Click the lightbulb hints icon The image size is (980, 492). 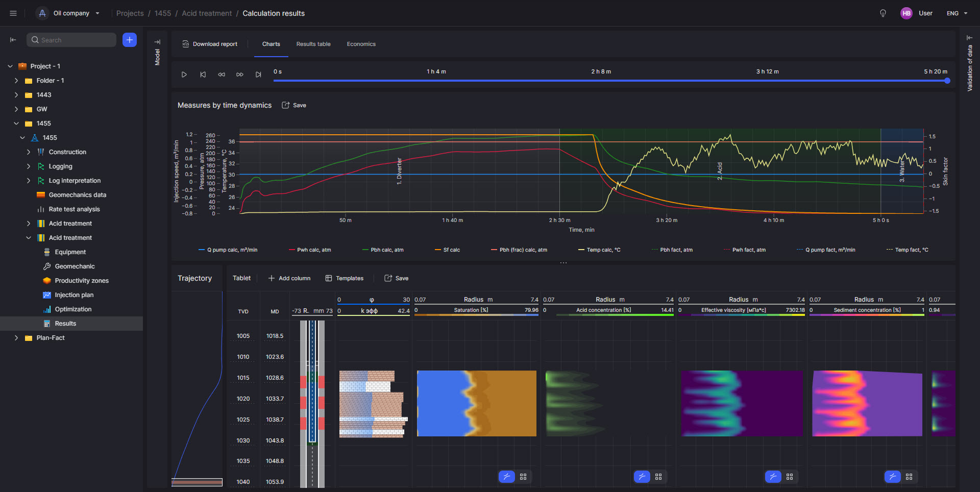point(883,13)
